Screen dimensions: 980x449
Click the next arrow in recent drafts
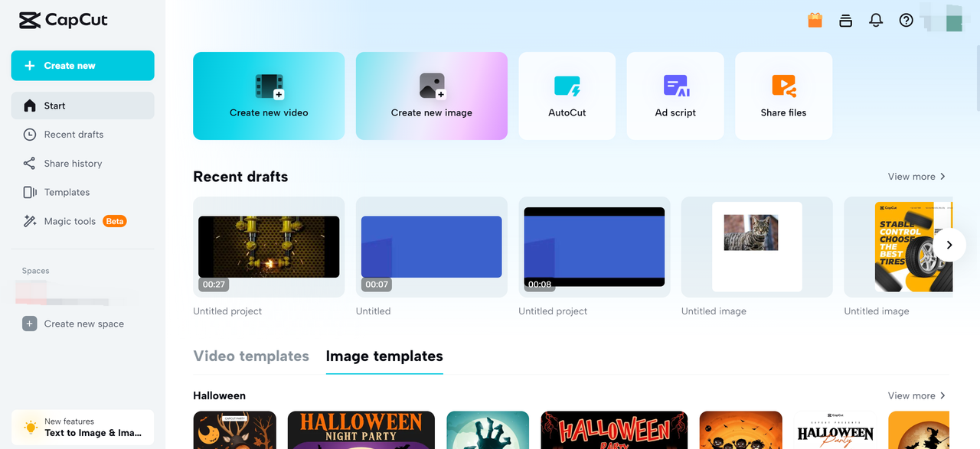(949, 246)
